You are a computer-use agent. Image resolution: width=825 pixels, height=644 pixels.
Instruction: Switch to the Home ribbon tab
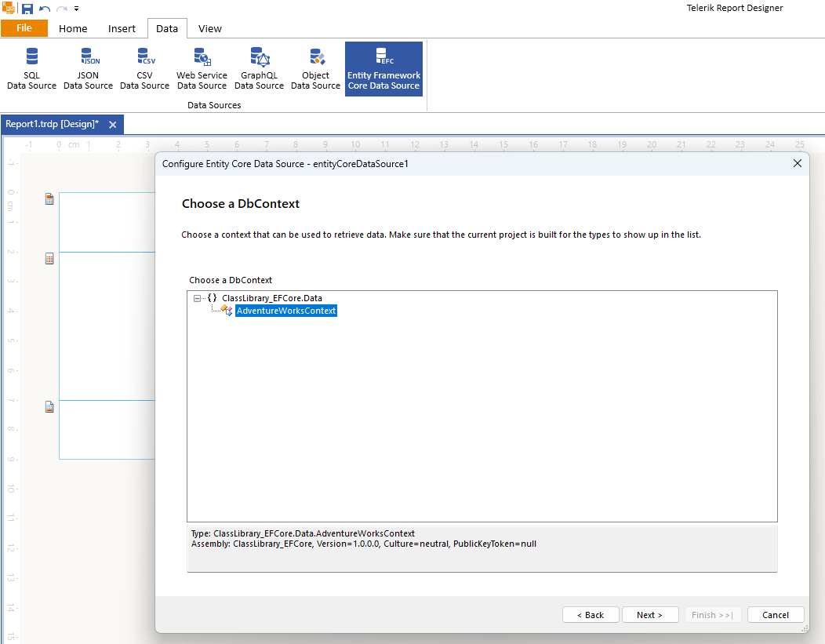coord(73,28)
